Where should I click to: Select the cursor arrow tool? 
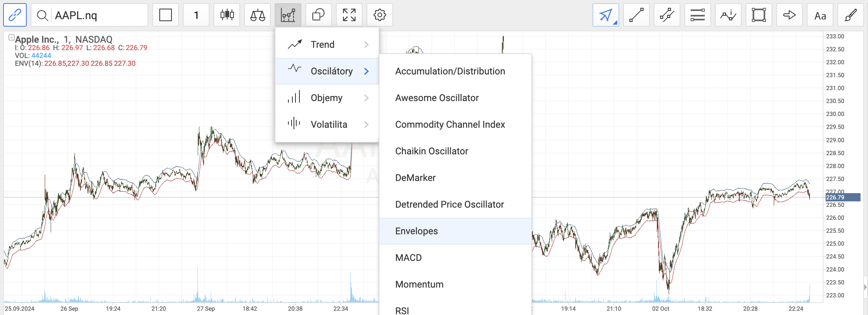point(606,15)
